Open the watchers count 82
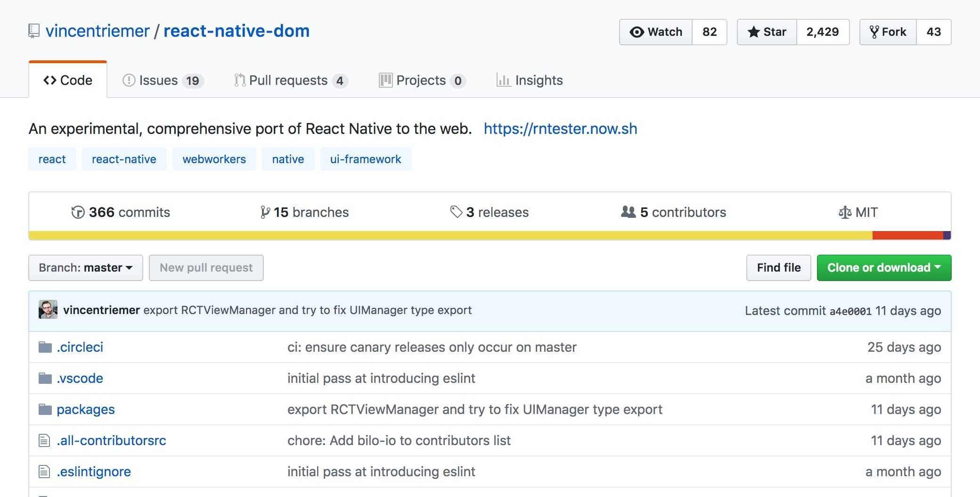 710,32
